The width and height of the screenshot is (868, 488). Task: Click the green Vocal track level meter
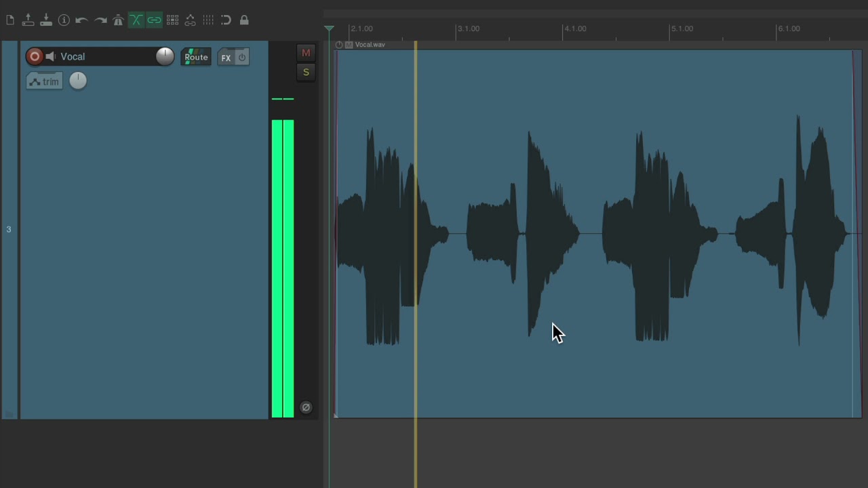(x=283, y=268)
